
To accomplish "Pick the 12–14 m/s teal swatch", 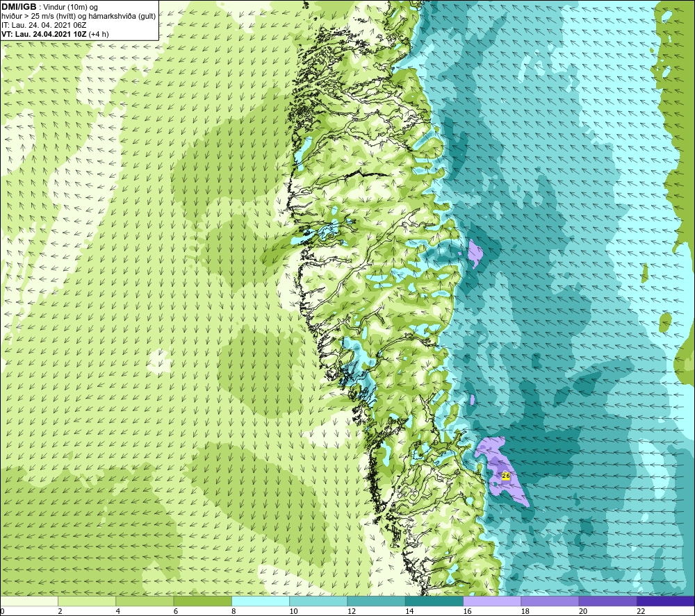I will point(376,601).
